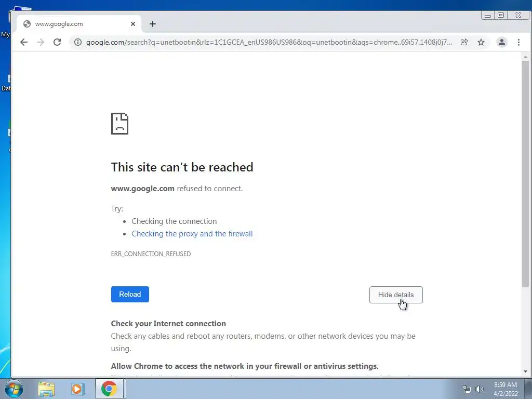Click the vertical scrollbar thumb
Viewport: 532px width, 399px height.
coord(526,175)
